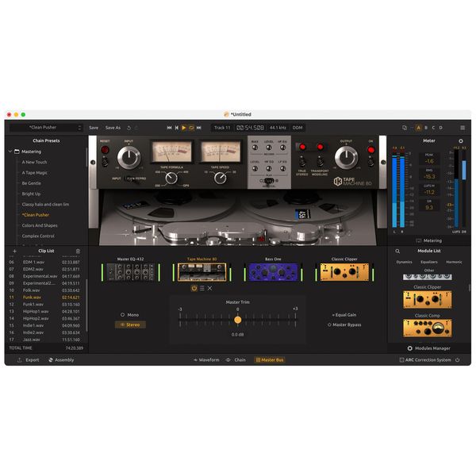Collapse the Mastering preset folder
The image size is (476, 476).
10,152
